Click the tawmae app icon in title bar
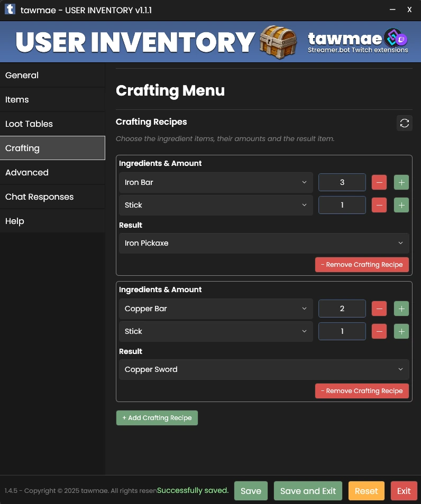 [9, 10]
